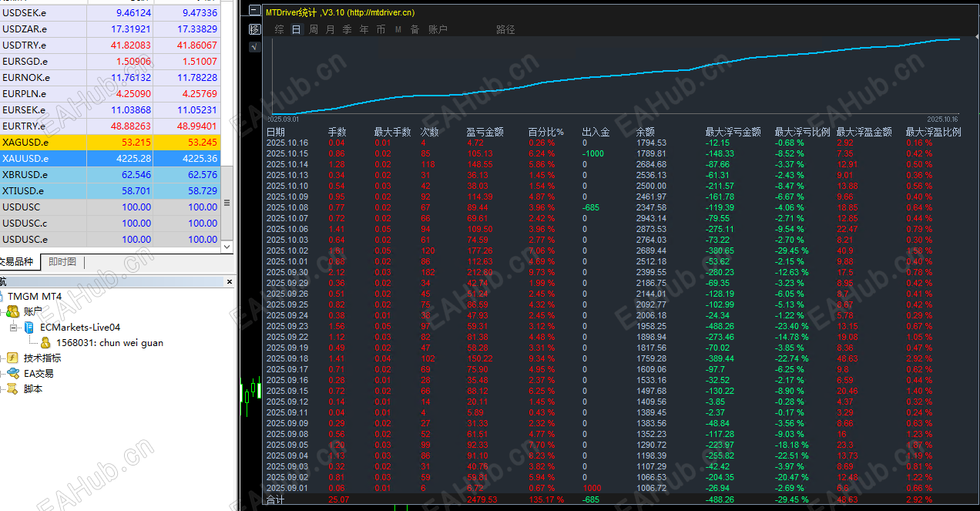Image resolution: width=980 pixels, height=511 pixels.
Task: Select the XAUUSD.e row in market watch
Action: pyautogui.click(x=110, y=158)
